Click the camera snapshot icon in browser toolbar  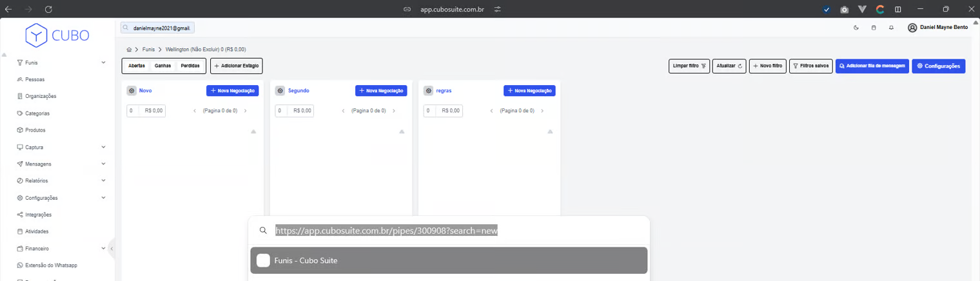coord(845,9)
